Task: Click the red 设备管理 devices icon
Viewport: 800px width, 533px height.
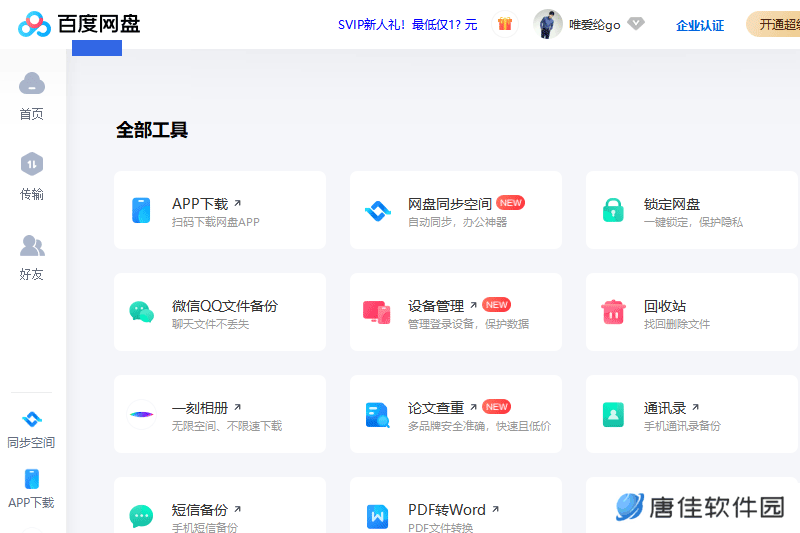Action: [x=377, y=312]
